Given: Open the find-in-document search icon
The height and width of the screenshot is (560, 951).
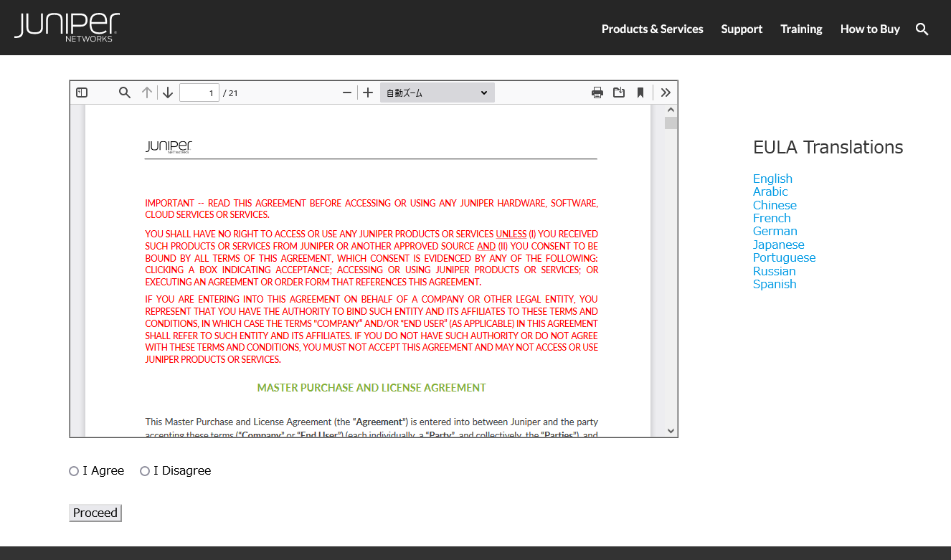Looking at the screenshot, I should [125, 92].
